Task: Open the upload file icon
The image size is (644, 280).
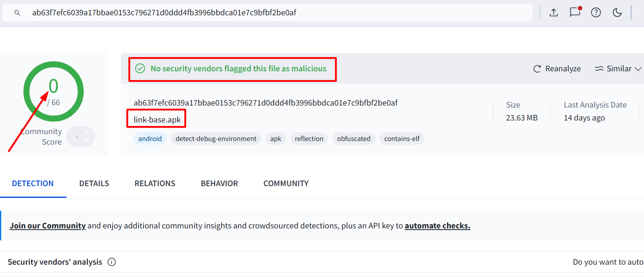Action: pos(554,12)
